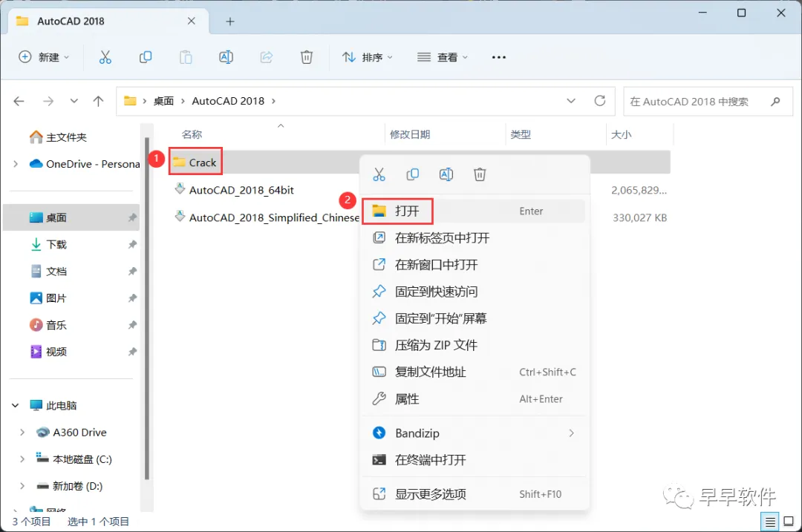802x532 pixels.
Task: Go forward with the right arrow
Action: pos(48,101)
